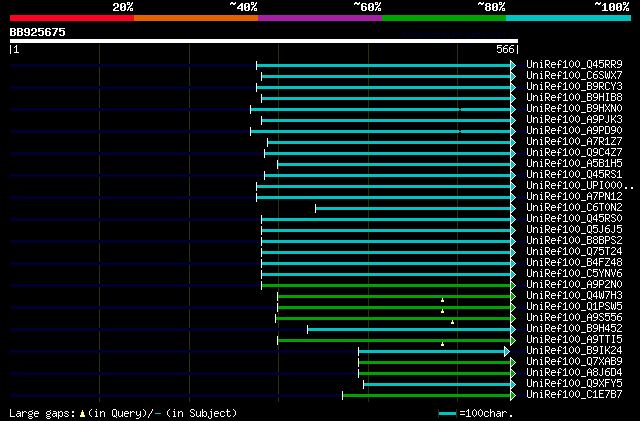Click the red 20% identity legend segment

(72, 18)
